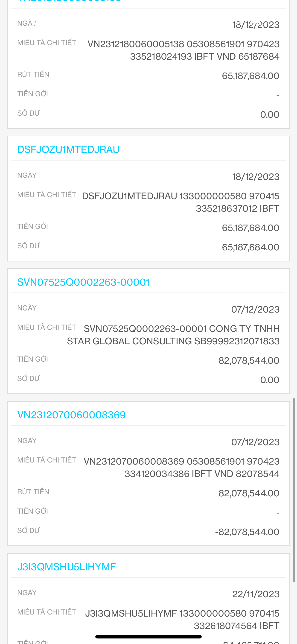This screenshot has width=297, height=644.
Task: Open the blue J3I3QMSHU5LIHYMF transaction title
Action: pos(67,567)
